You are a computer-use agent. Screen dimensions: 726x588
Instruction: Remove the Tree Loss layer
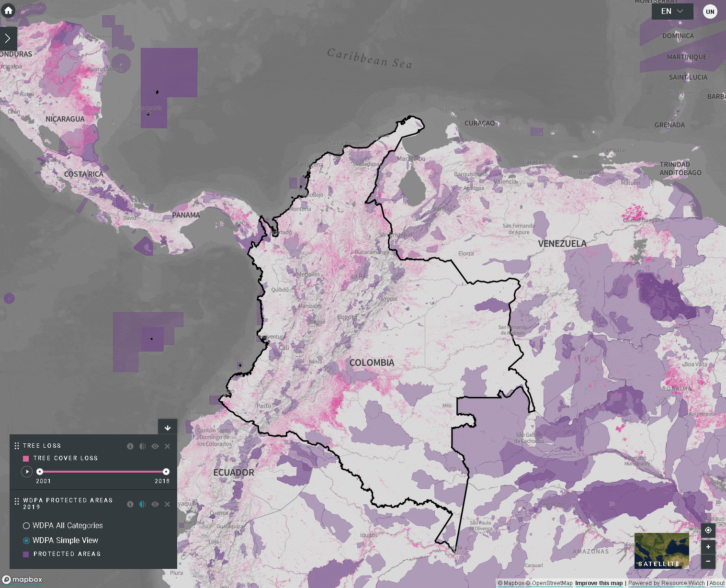pos(168,446)
